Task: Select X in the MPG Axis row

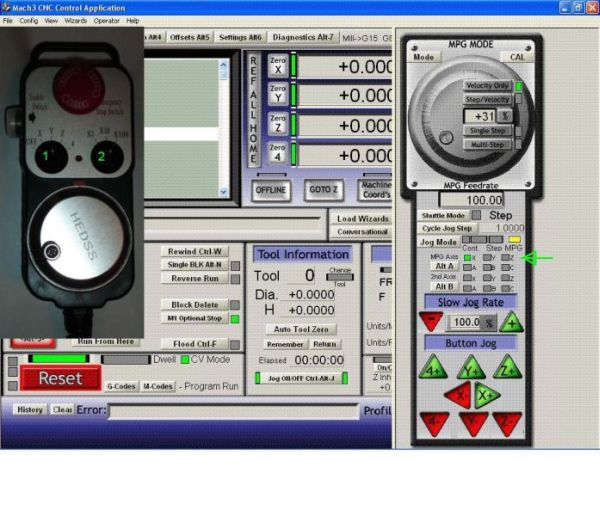Action: click(x=468, y=258)
